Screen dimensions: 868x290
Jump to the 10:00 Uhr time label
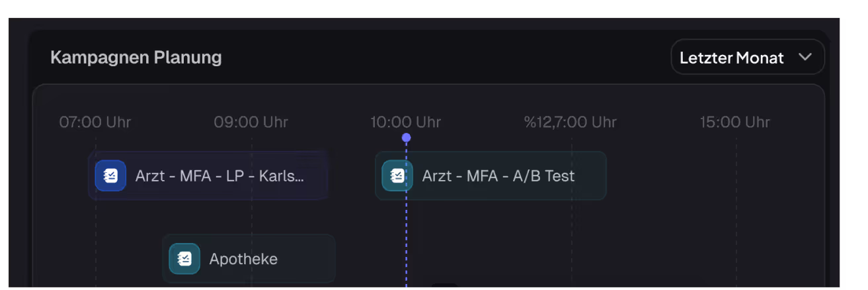point(405,122)
